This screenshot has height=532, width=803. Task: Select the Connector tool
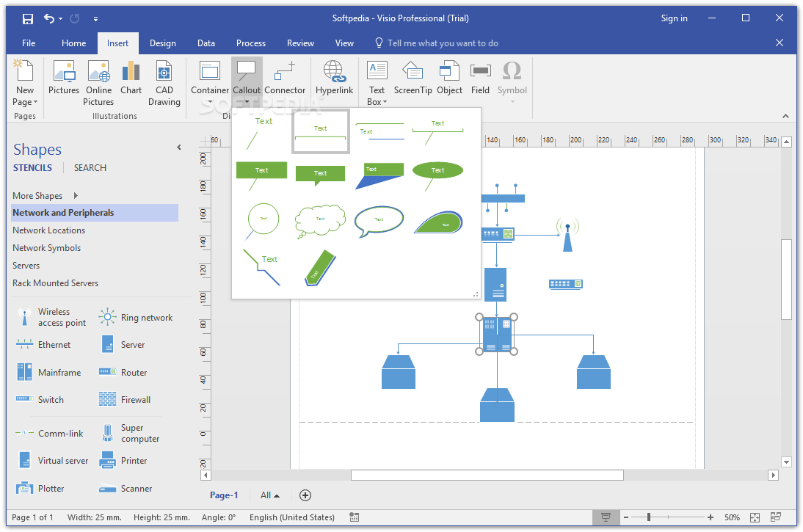click(x=285, y=77)
